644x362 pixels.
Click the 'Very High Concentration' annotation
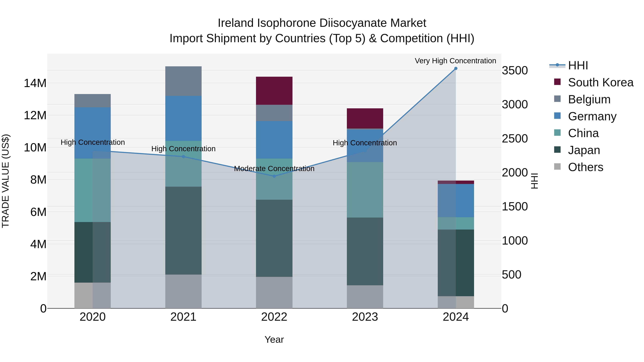tap(455, 61)
